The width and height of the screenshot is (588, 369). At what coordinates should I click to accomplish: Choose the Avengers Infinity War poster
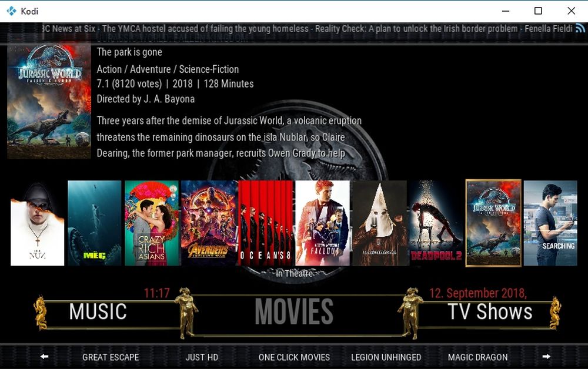[209, 223]
